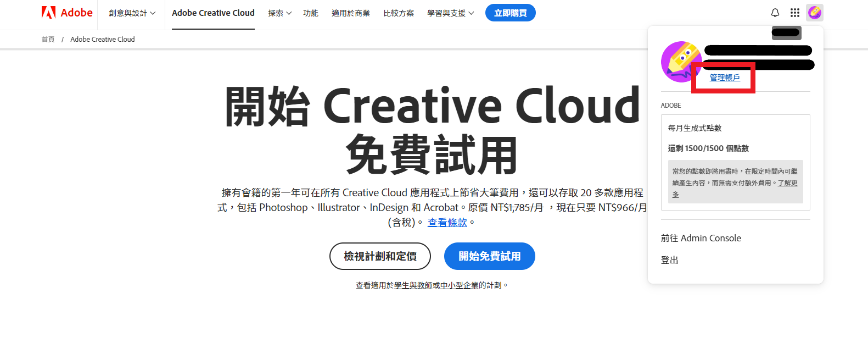This screenshot has width=868, height=337.
Task: Click the 開始免費試用 button
Action: click(490, 256)
